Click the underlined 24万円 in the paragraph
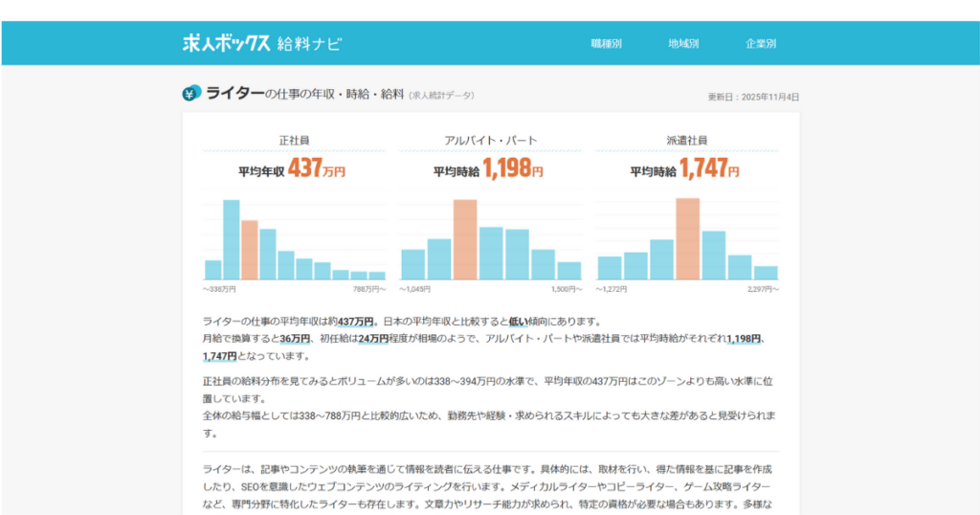Screen dimensions: 980x515 pos(373,339)
